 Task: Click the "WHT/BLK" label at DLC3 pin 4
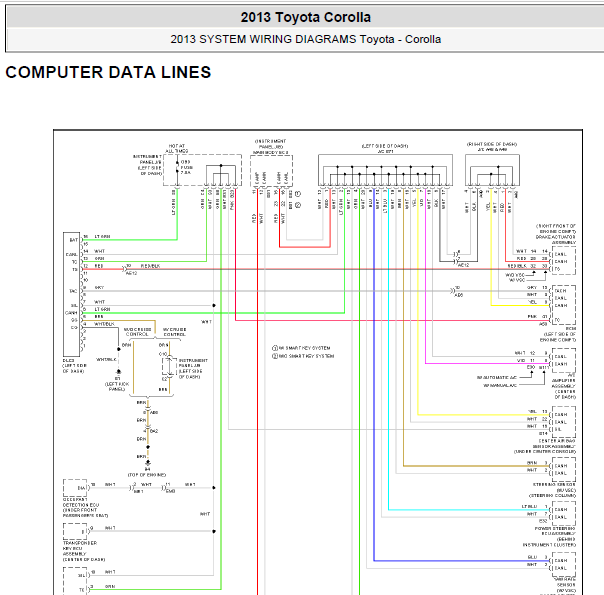pyautogui.click(x=104, y=324)
